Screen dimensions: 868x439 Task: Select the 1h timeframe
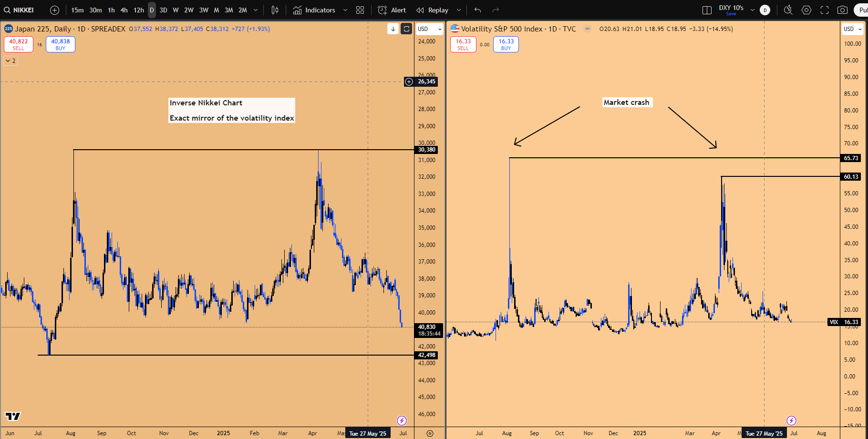[111, 10]
